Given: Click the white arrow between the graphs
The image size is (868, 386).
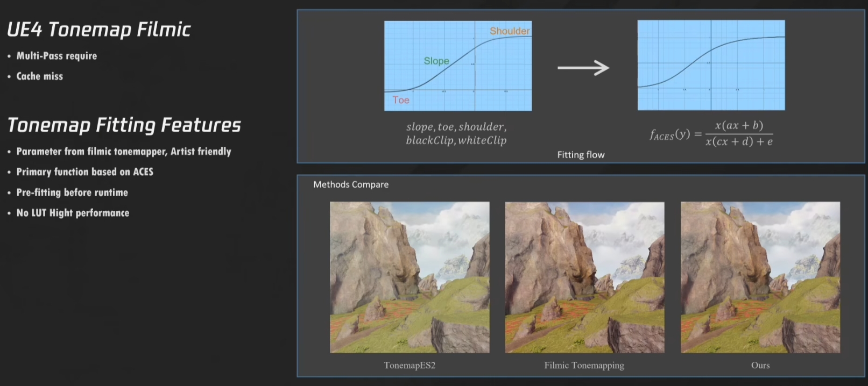Looking at the screenshot, I should click(x=583, y=68).
